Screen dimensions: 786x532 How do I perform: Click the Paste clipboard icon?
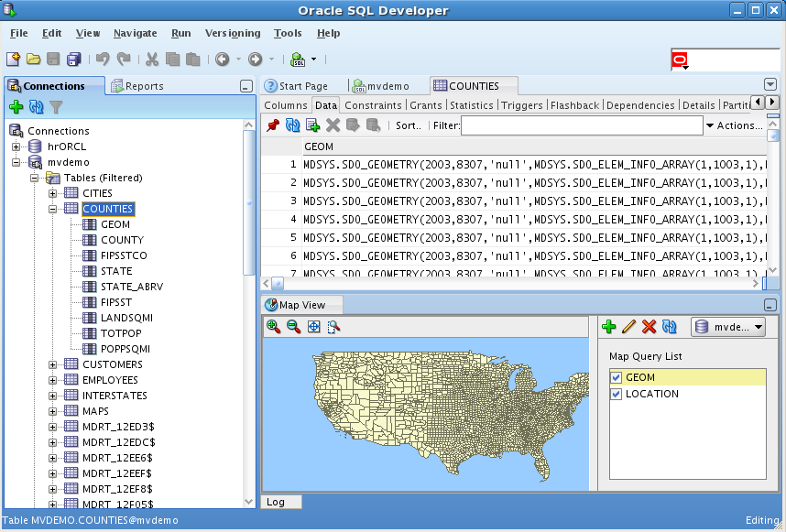coord(193,60)
